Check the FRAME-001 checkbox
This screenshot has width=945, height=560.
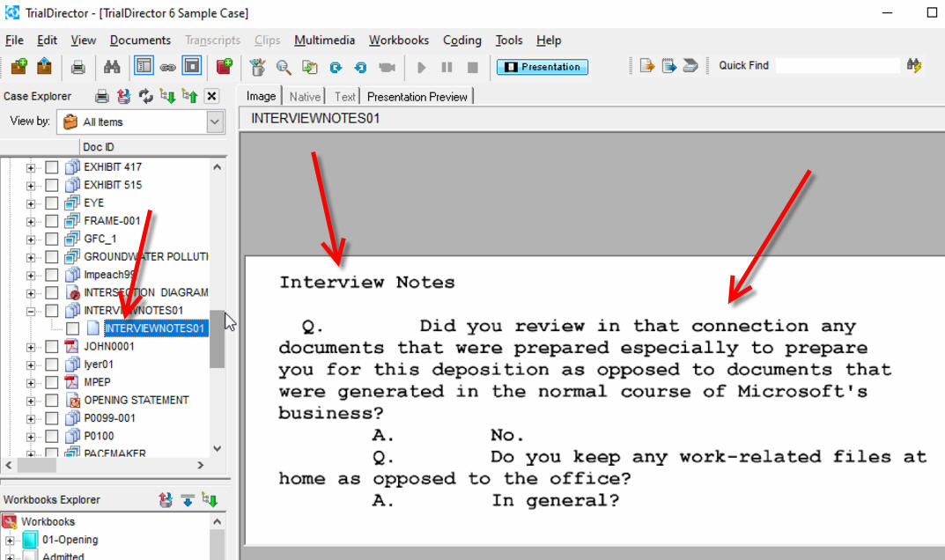pos(52,221)
